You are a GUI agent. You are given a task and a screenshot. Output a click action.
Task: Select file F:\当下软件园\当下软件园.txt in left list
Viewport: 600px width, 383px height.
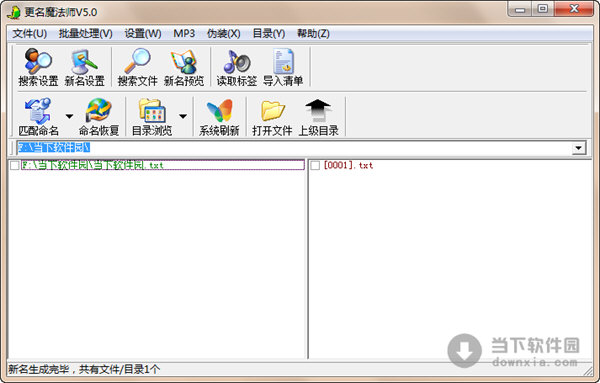163,165
